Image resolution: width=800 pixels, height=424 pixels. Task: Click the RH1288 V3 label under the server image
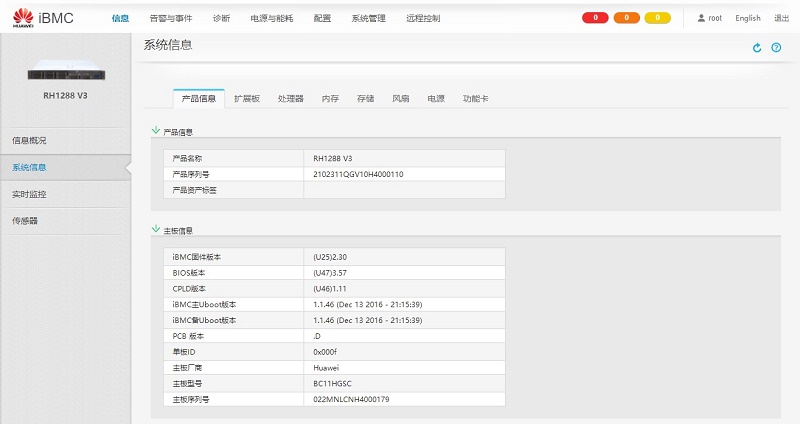pyautogui.click(x=65, y=95)
